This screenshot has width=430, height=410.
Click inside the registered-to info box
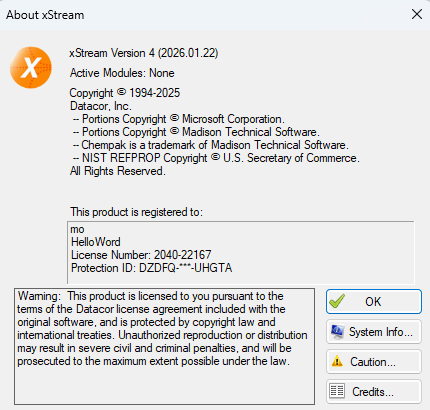pyautogui.click(x=241, y=252)
